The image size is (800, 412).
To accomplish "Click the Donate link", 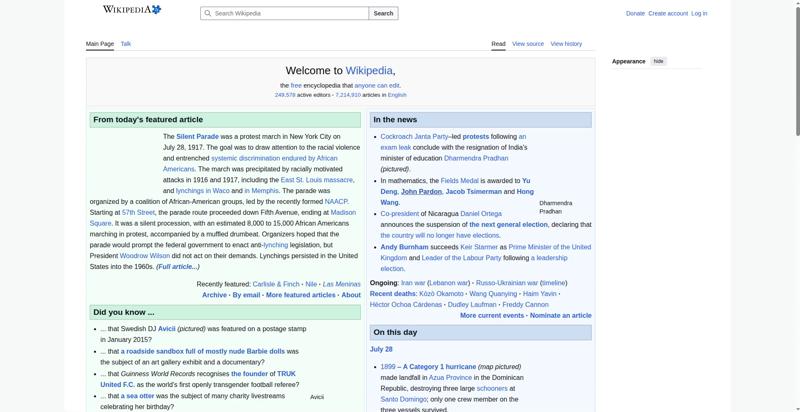I will click(x=635, y=14).
